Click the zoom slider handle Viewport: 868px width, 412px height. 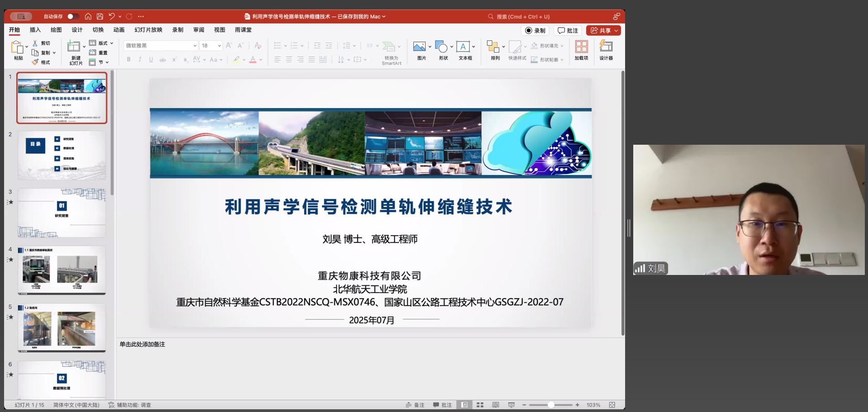(x=551, y=405)
